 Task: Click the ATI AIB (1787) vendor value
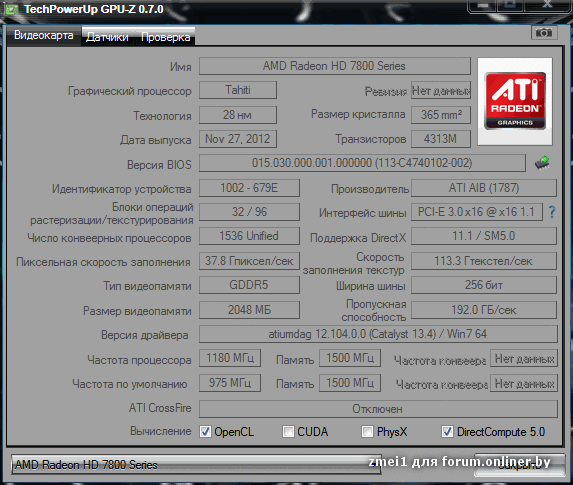pos(484,188)
